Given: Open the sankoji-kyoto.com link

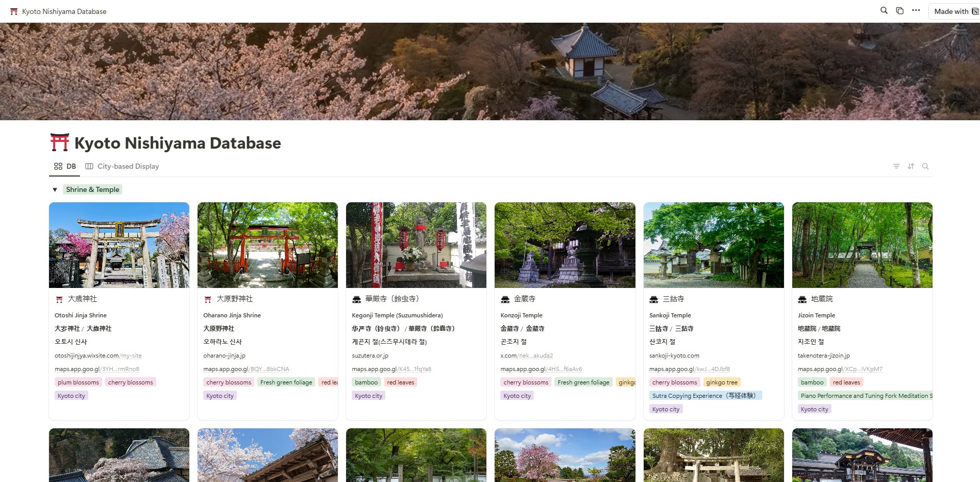Looking at the screenshot, I should [x=674, y=356].
